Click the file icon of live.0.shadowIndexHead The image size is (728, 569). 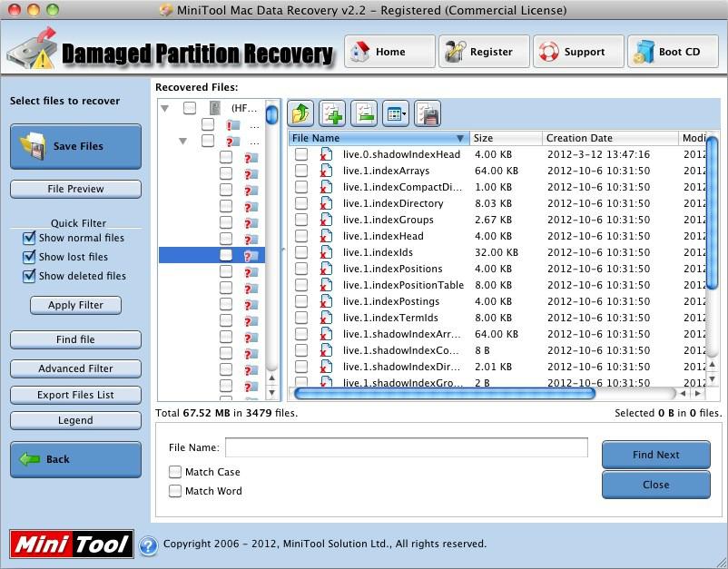[327, 154]
